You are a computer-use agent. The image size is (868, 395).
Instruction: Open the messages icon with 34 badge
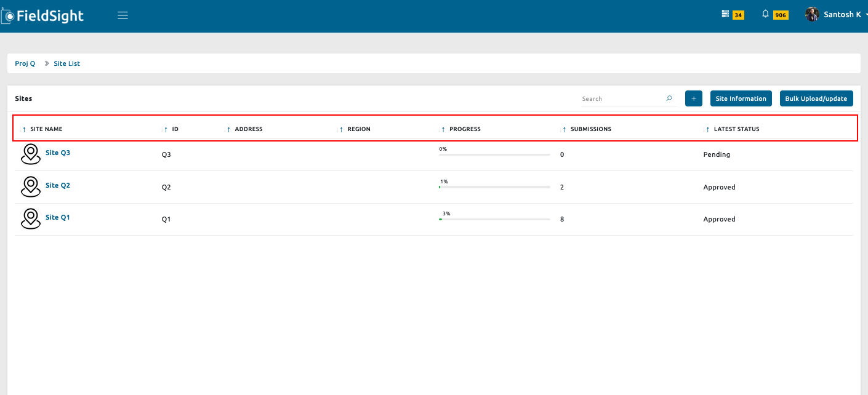726,13
